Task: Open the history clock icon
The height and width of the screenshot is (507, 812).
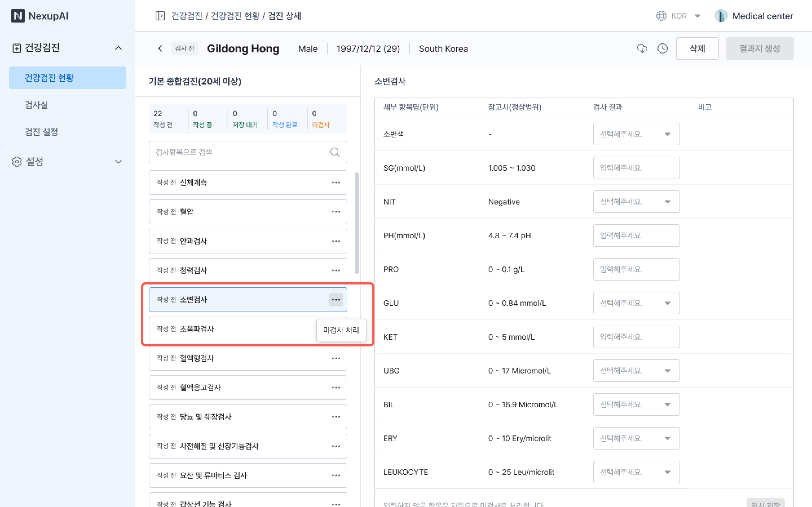Action: pyautogui.click(x=662, y=49)
